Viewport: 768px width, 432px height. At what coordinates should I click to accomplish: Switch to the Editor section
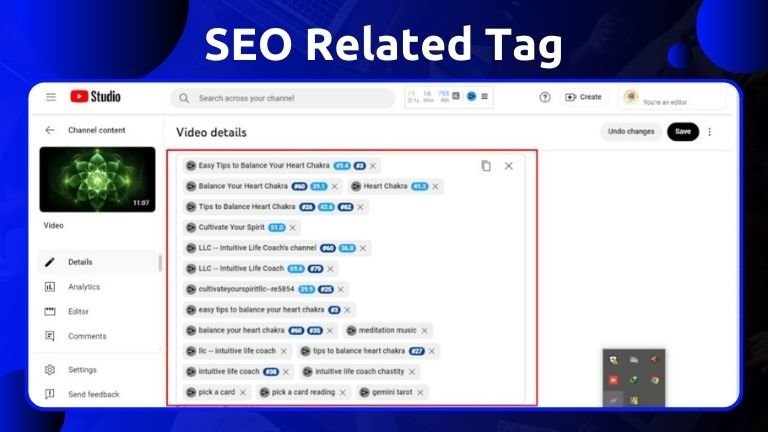pyautogui.click(x=78, y=311)
